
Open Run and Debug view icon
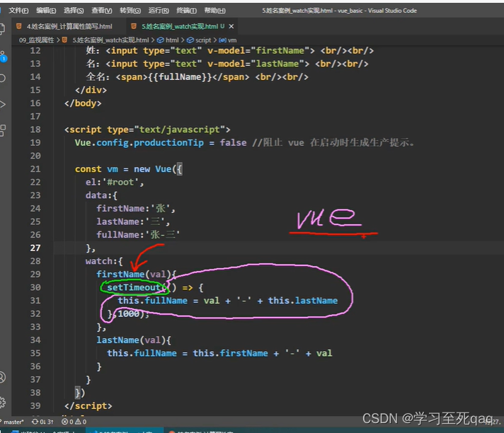point(2,104)
